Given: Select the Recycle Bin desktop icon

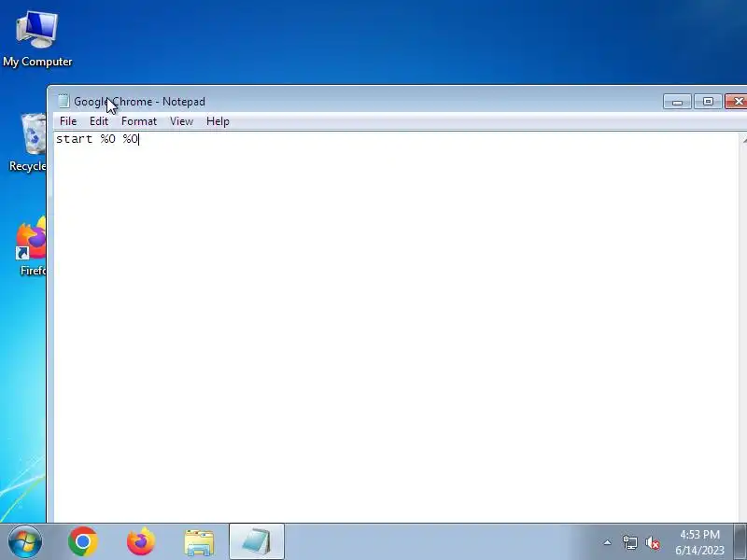Looking at the screenshot, I should click(28, 142).
